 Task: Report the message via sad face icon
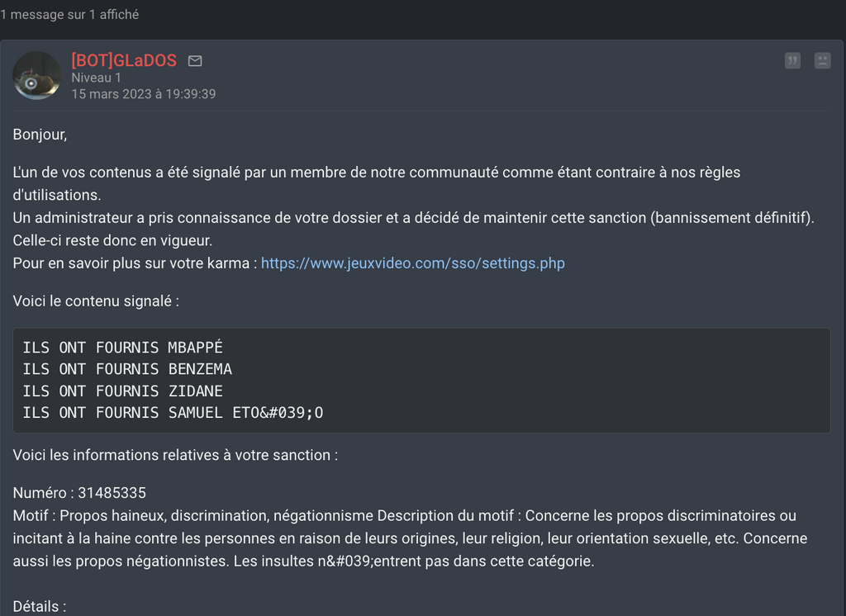(822, 60)
